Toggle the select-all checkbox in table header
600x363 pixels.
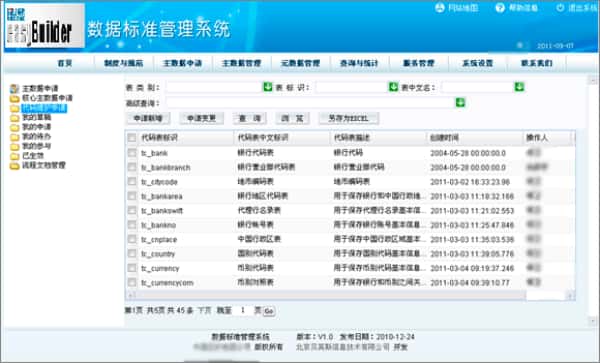[x=132, y=138]
